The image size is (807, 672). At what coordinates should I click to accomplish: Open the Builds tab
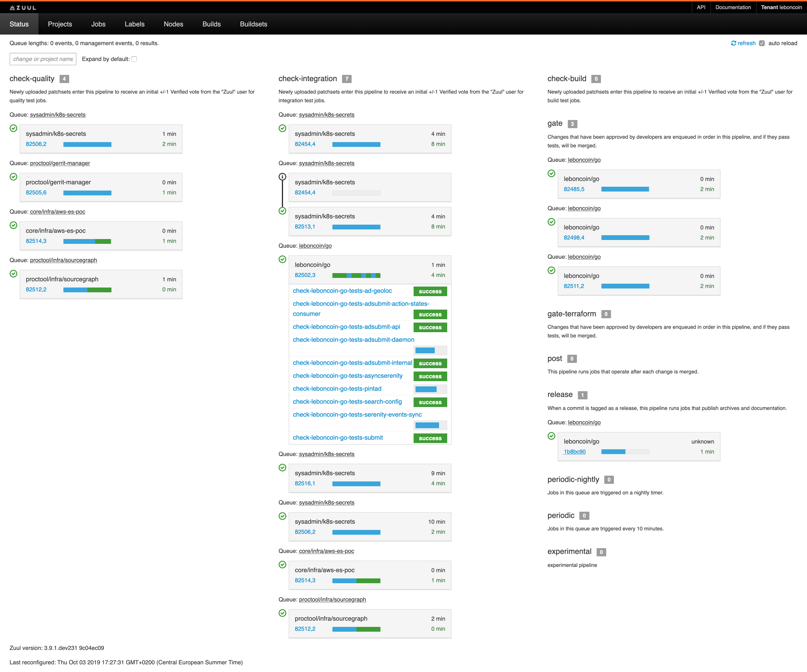click(211, 24)
